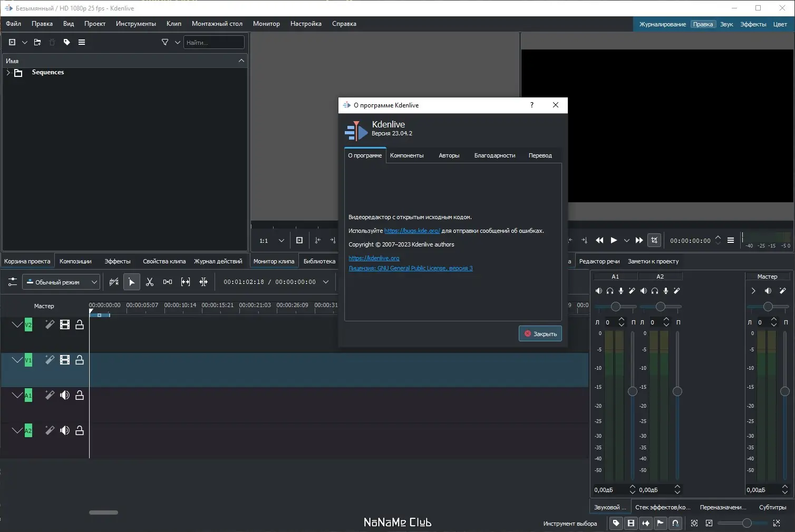Toggle edit mode icon in project monitor

(x=654, y=240)
